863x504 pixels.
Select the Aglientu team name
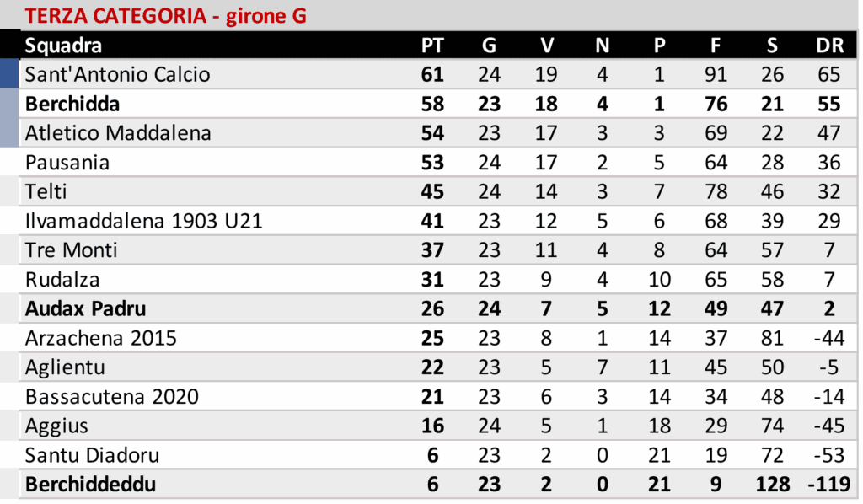[64, 367]
